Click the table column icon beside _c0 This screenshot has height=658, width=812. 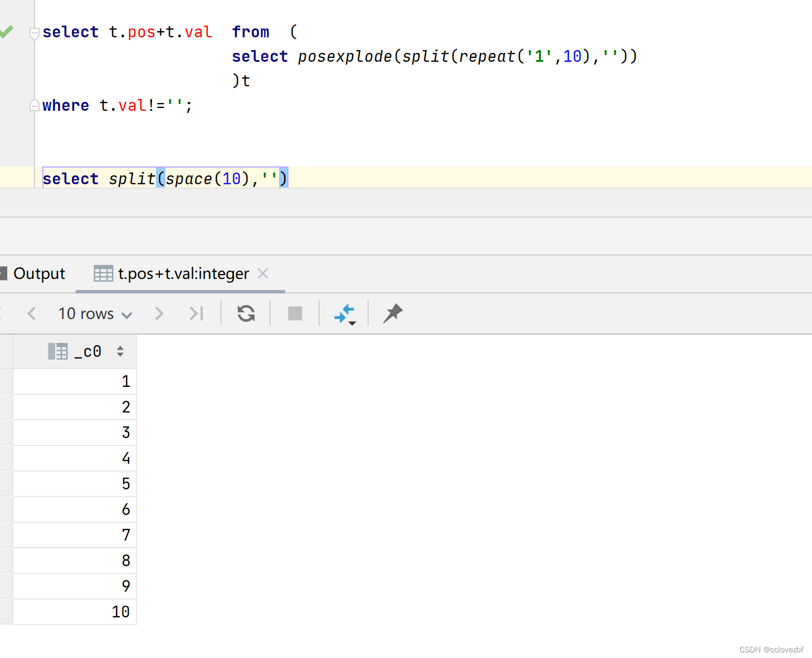[x=58, y=351]
